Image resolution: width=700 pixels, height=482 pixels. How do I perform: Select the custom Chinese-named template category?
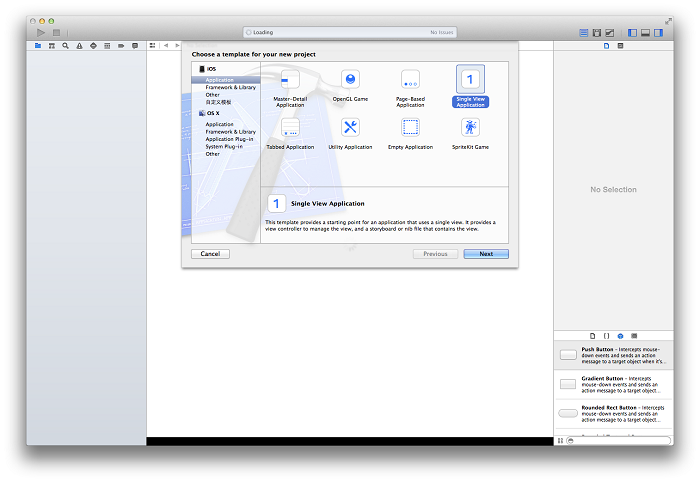(225, 102)
